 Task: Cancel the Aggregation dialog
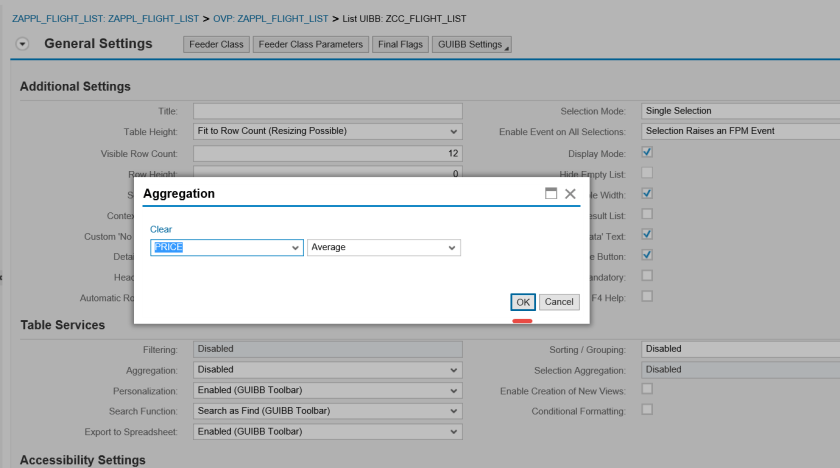[x=559, y=302]
